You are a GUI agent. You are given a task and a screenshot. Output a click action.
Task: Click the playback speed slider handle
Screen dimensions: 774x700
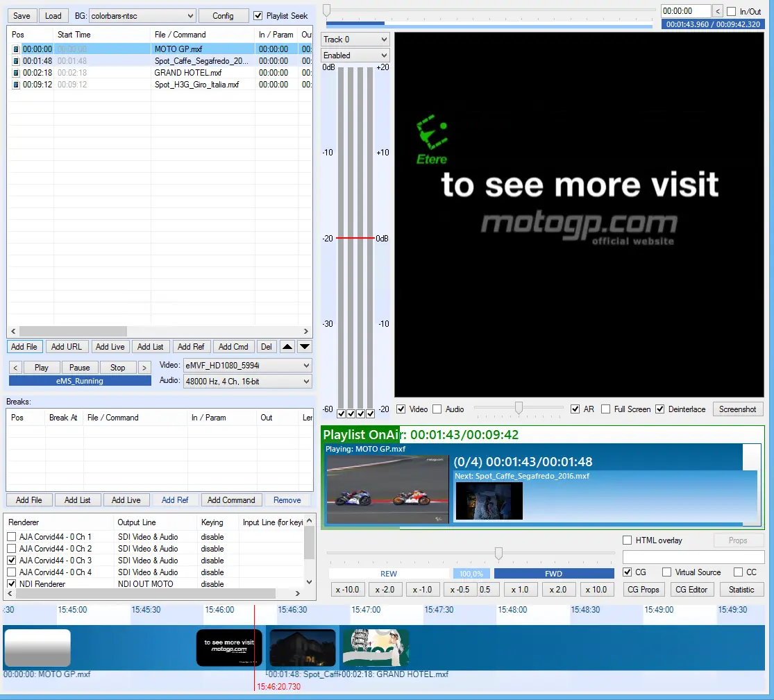[498, 553]
